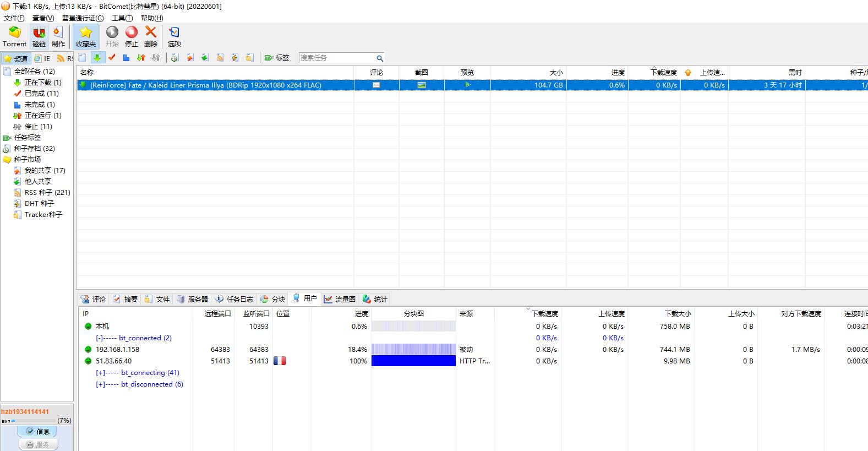The height and width of the screenshot is (451, 868).
Task: Click the 开始 start button
Action: coord(112,37)
